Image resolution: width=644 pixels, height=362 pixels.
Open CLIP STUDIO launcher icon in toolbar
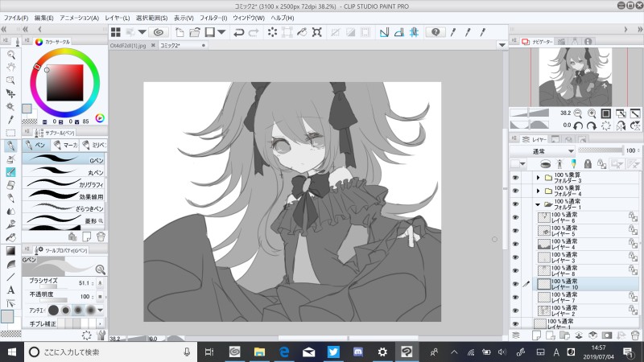click(158, 32)
